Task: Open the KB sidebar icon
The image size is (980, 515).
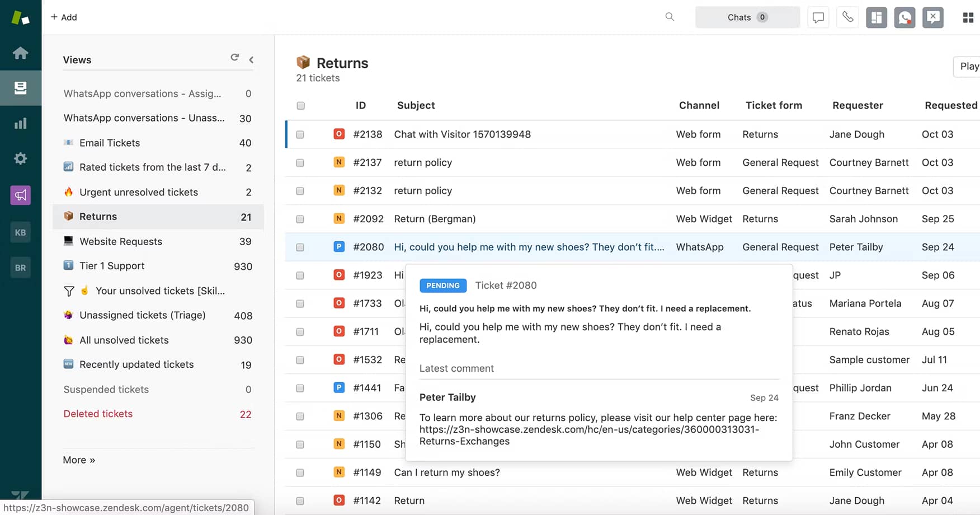Action: click(21, 232)
